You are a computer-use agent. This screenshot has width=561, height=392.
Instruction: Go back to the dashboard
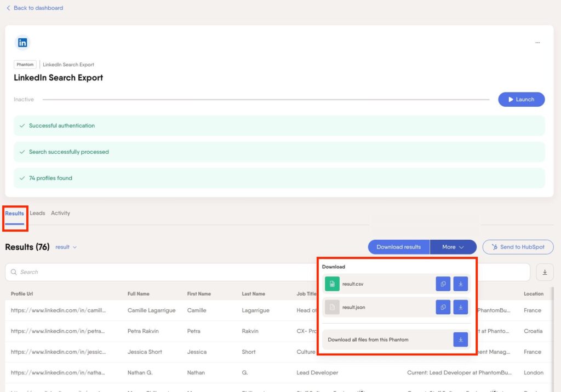point(35,8)
